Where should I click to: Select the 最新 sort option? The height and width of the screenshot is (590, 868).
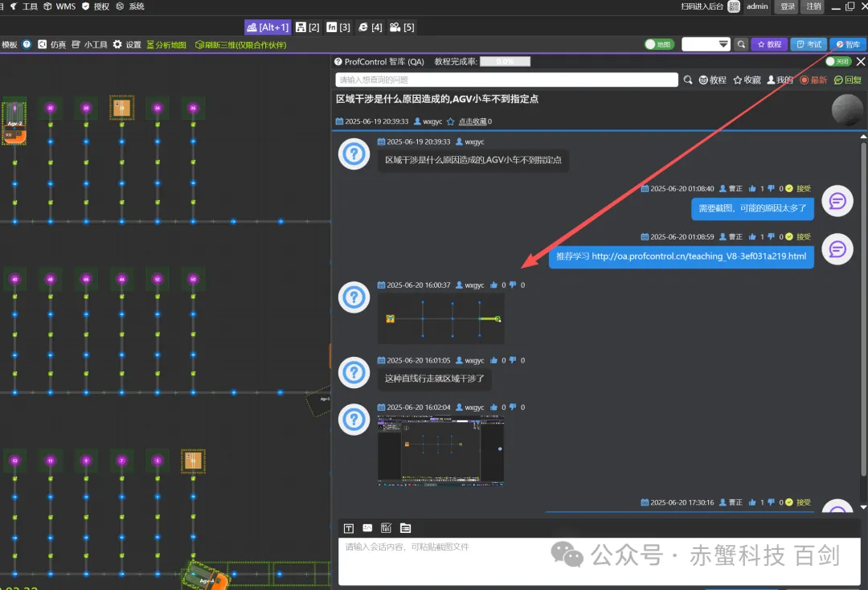(x=813, y=80)
